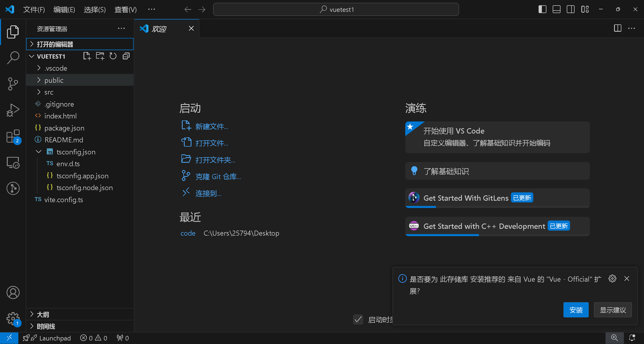Image resolution: width=644 pixels, height=344 pixels.
Task: Collapse the tsconfig.json nested files
Action: click(38, 152)
